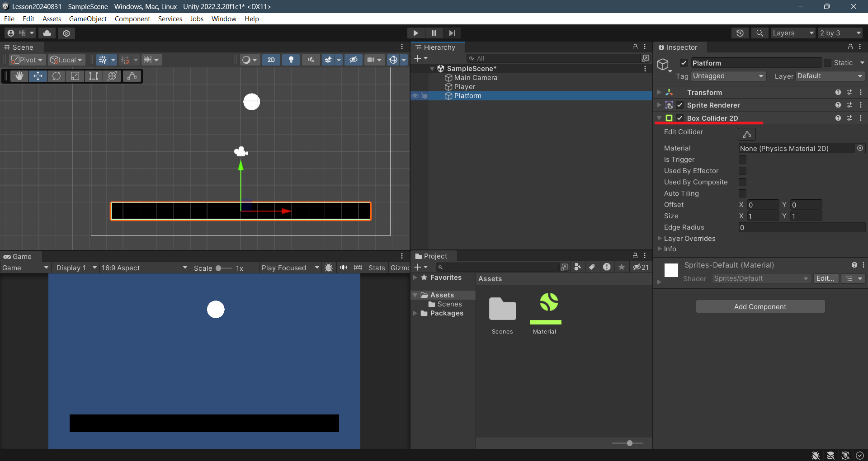Enable the Is Trigger checkbox
The image size is (868, 461).
coord(742,160)
